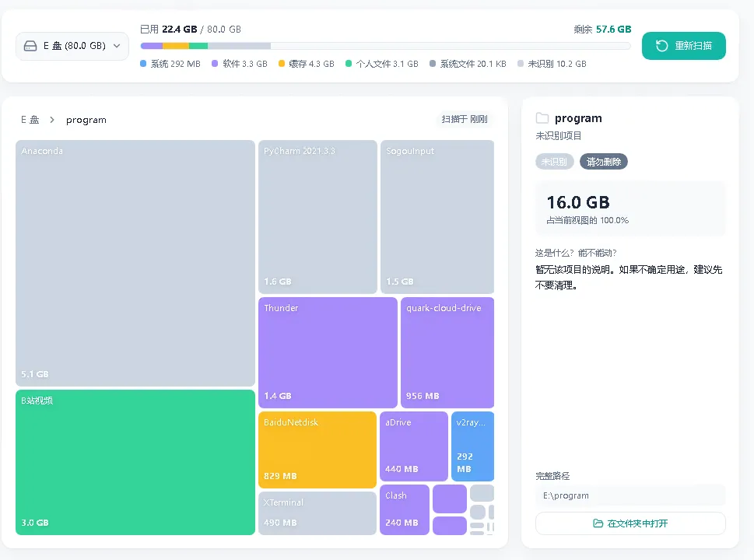Viewport: 754px width, 560px height.
Task: Click the breadcrumb chevron separator
Action: [x=52, y=120]
